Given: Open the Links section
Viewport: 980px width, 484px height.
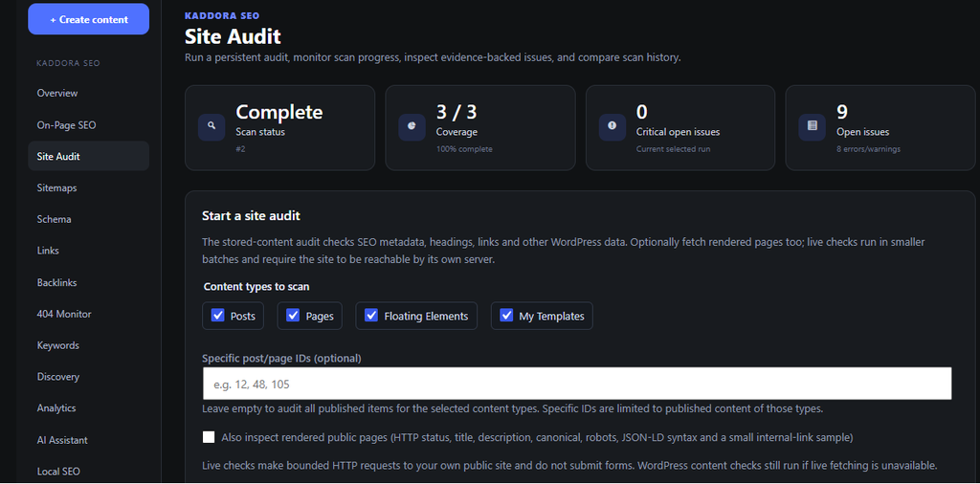Looking at the screenshot, I should [89, 251].
